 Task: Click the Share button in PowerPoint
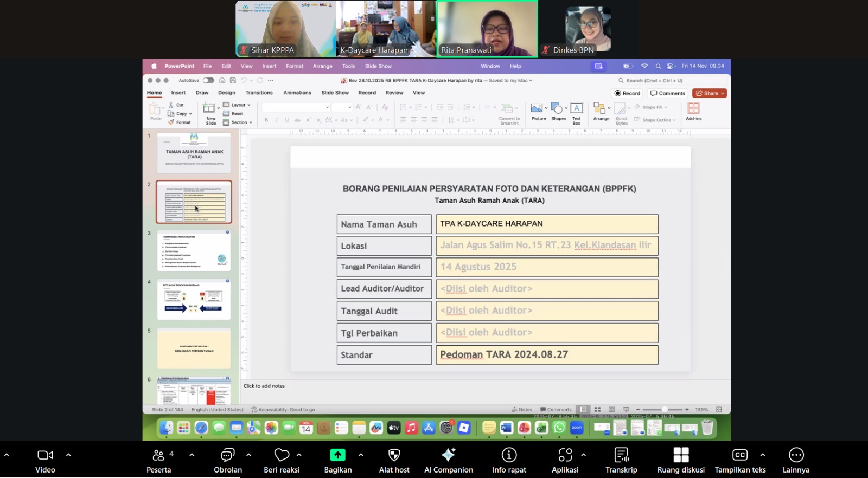[710, 93]
